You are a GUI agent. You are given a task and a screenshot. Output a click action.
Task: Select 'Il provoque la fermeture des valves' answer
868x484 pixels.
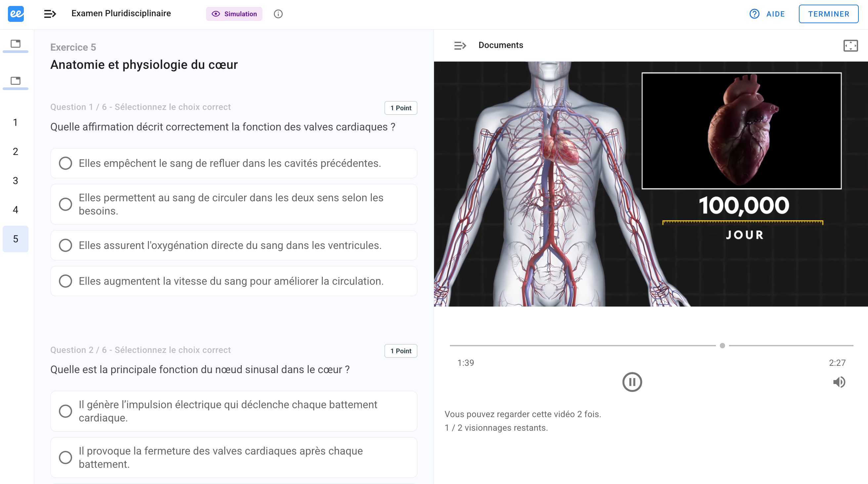click(x=234, y=458)
